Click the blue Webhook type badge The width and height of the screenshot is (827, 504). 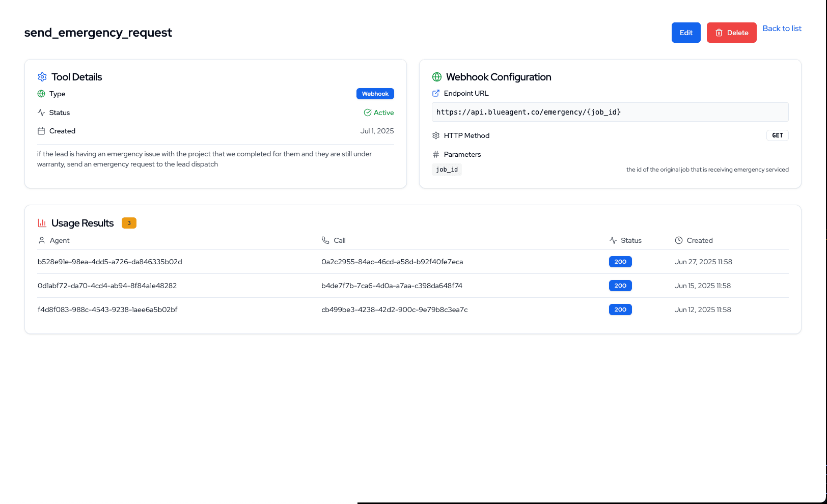point(375,94)
